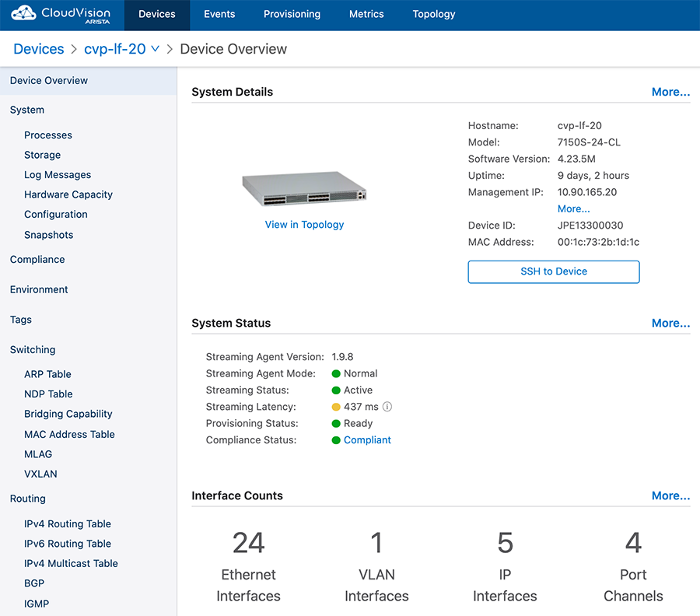700x616 pixels.
Task: Open BGP in the sidebar
Action: click(x=34, y=583)
